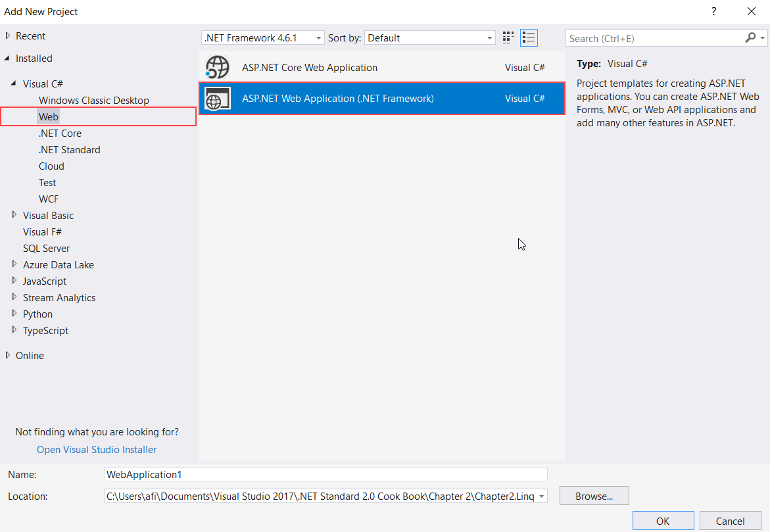Open Visual Studio Installer link
The image size is (770, 532).
(97, 450)
